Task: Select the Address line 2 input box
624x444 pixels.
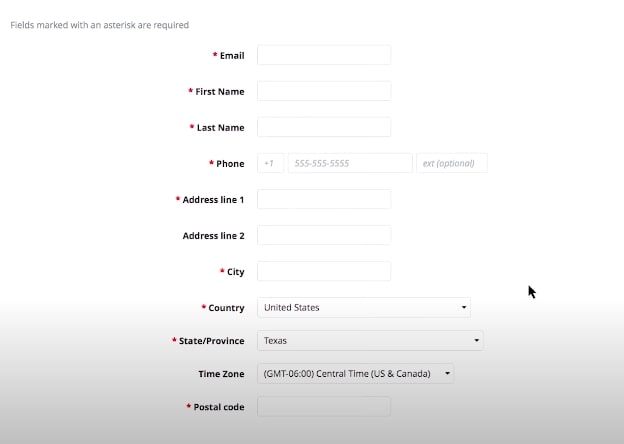Action: point(323,235)
